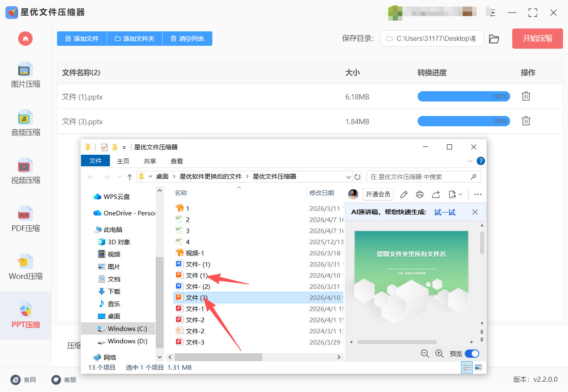Open the compressor app menu icon
The height and width of the screenshot is (392, 568).
click(492, 13)
